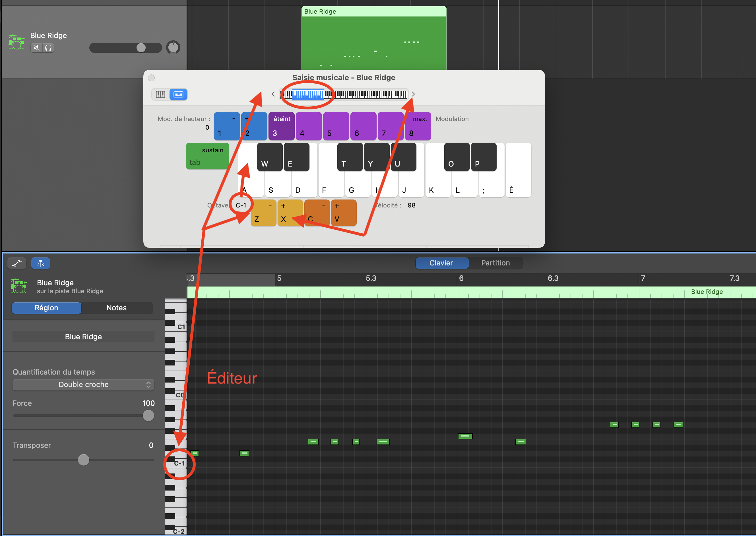Shift keyboard range right with chevron
The width and height of the screenshot is (756, 536).
pyautogui.click(x=413, y=94)
